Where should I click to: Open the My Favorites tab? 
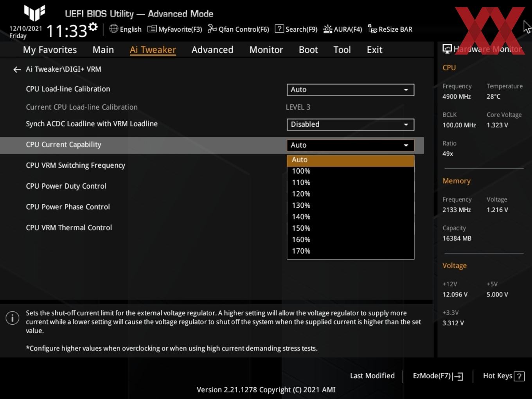point(50,50)
